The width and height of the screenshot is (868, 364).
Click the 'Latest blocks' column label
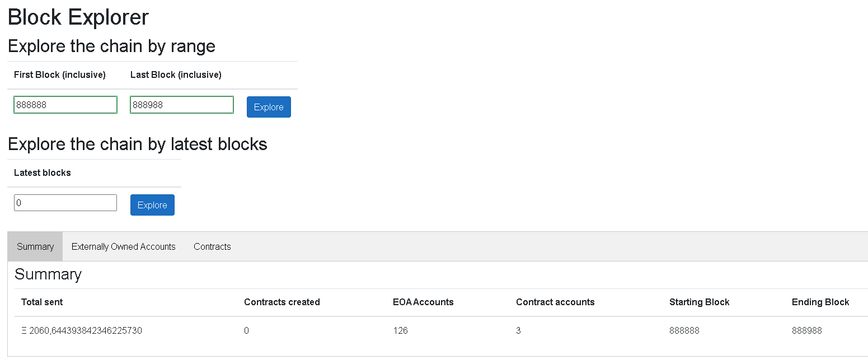(x=43, y=173)
